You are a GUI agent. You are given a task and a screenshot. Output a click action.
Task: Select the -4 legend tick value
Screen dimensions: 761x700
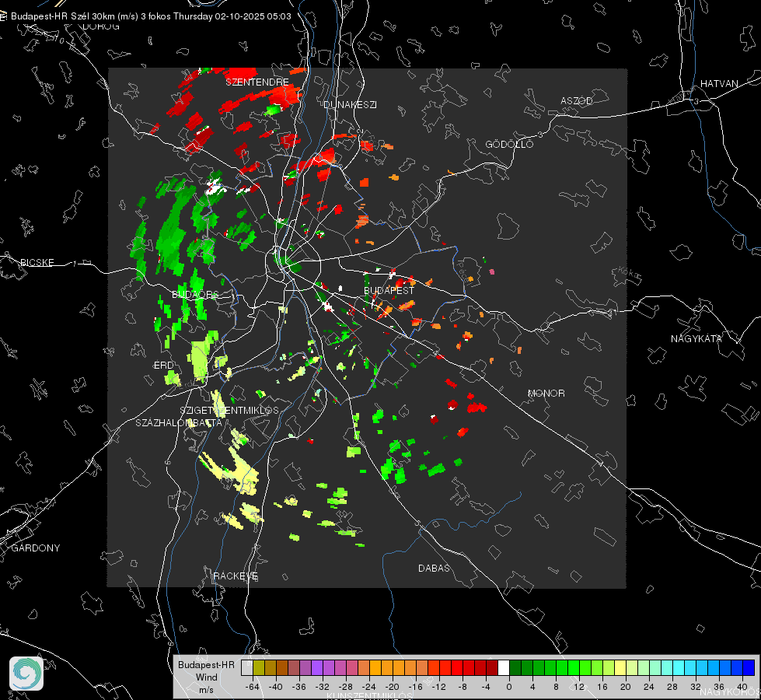(487, 687)
